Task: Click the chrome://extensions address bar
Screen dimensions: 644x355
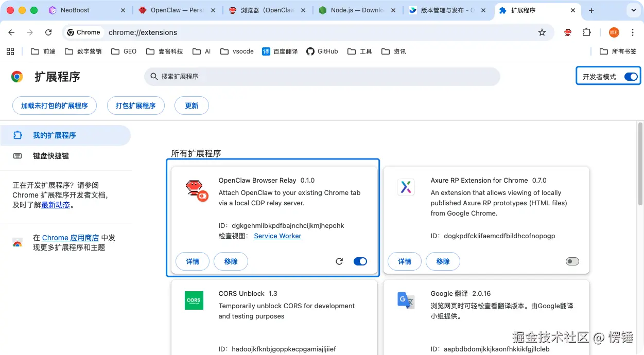Action: [x=307, y=32]
